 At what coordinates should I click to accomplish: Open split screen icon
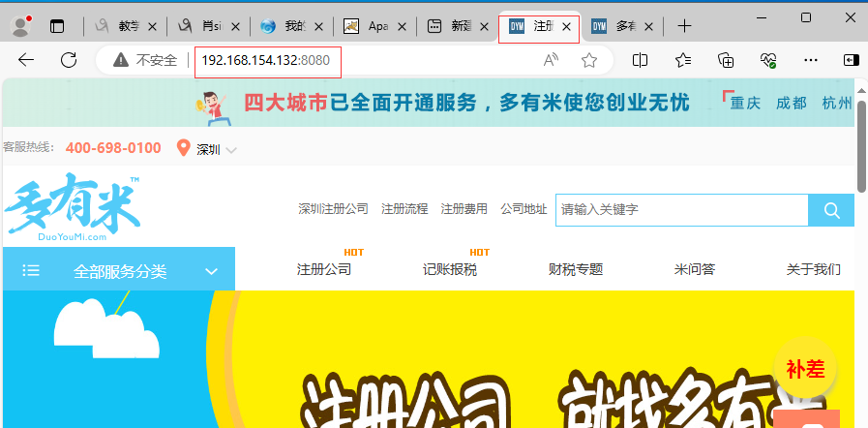(x=640, y=60)
